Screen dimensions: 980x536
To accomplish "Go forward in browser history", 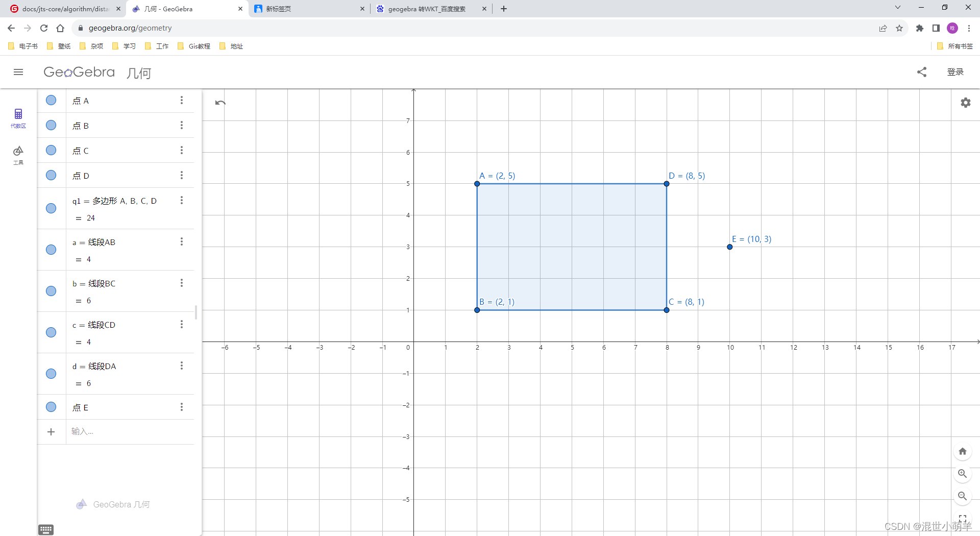I will [28, 28].
